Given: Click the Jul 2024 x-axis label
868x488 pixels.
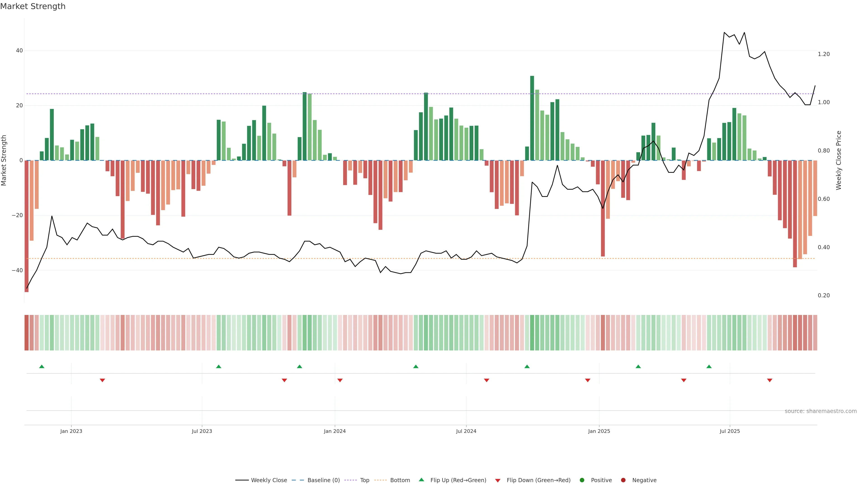Looking at the screenshot, I should pos(466,431).
